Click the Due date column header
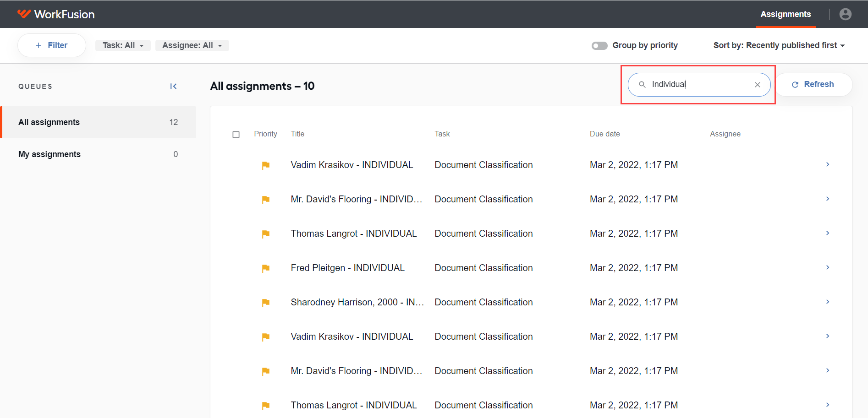This screenshot has height=418, width=868. coord(604,134)
